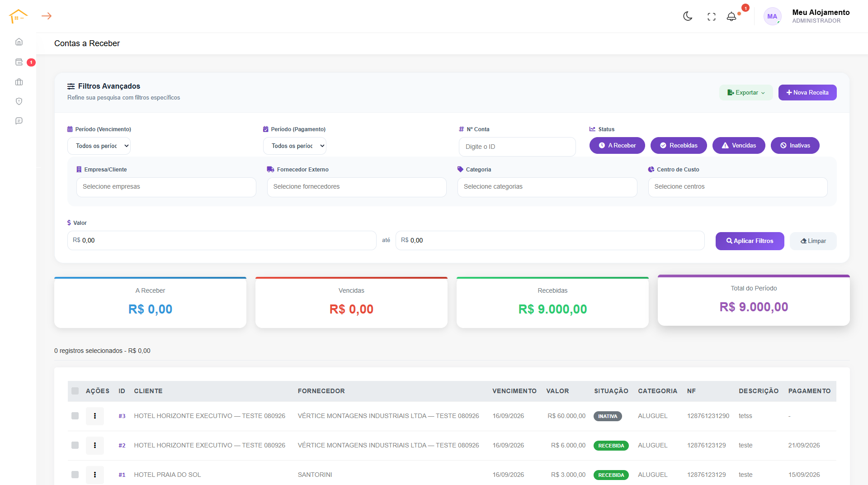This screenshot has height=485, width=868.
Task: Select checkbox for row #2
Action: [x=75, y=445]
